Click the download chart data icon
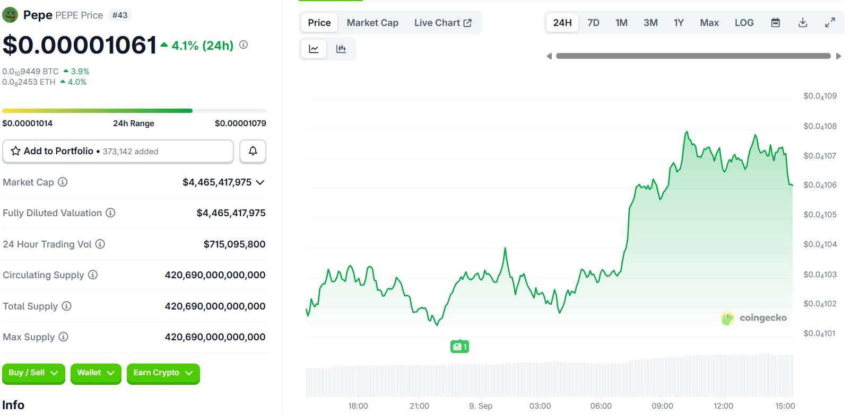This screenshot has width=868, height=415. click(x=803, y=23)
